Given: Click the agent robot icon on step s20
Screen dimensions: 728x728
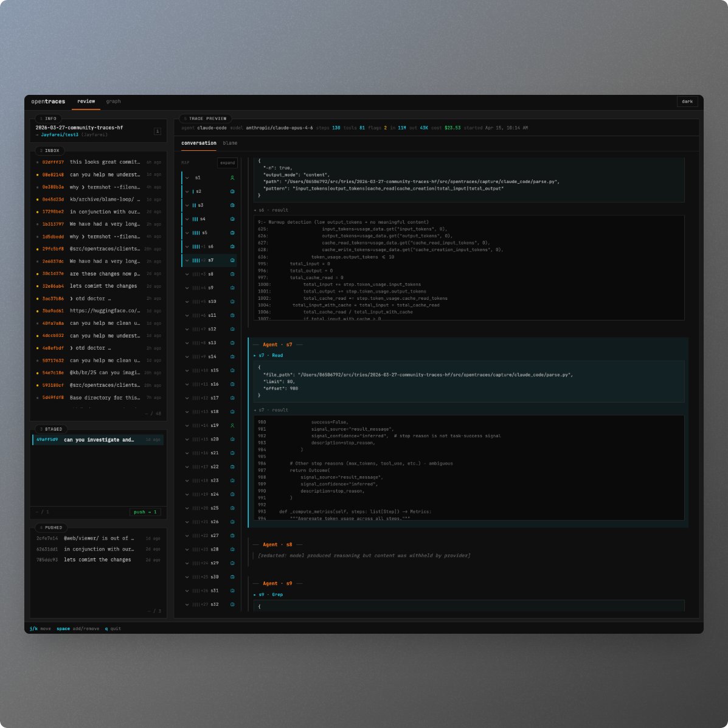Looking at the screenshot, I should pos(232,439).
